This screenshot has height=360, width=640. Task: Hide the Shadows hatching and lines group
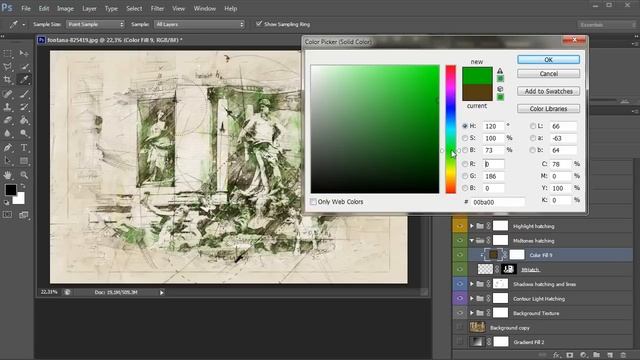(x=460, y=284)
